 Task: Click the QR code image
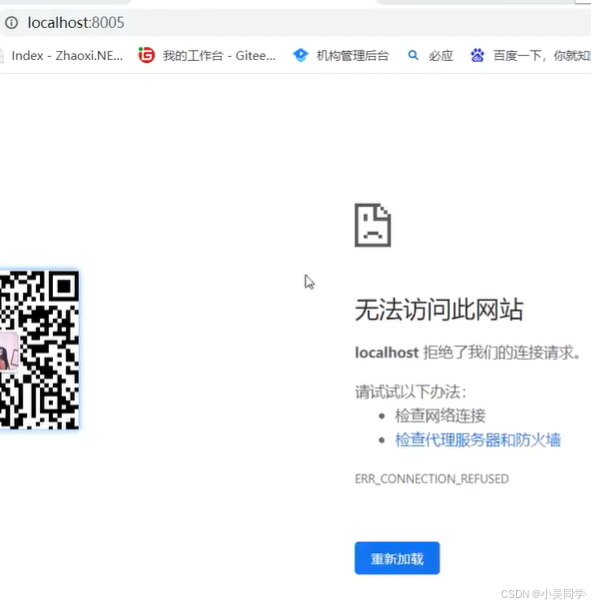[39, 350]
